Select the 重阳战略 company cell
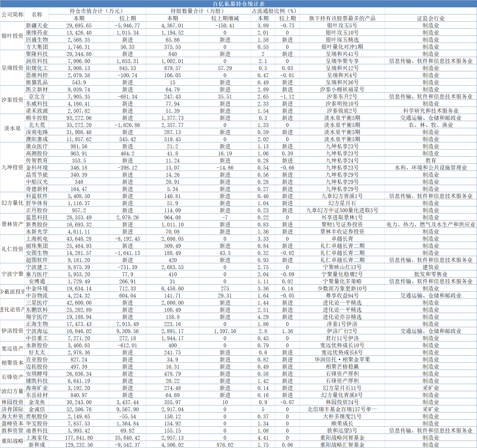The height and width of the screenshot is (448, 477). coord(12,441)
